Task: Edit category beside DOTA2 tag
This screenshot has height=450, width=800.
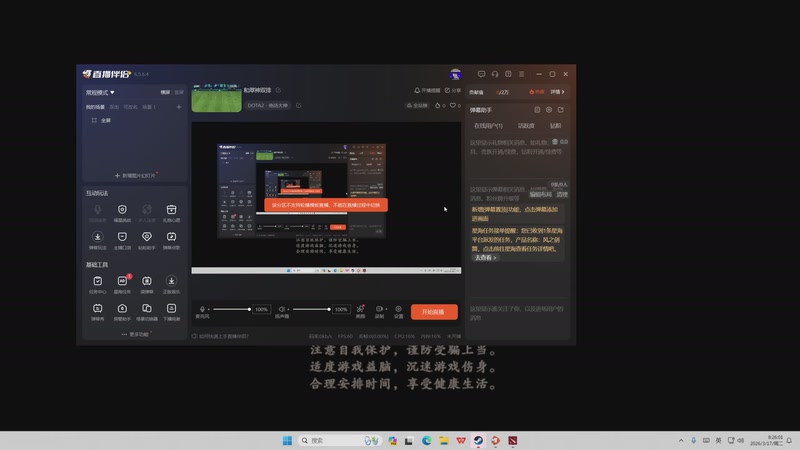Action: (x=298, y=106)
